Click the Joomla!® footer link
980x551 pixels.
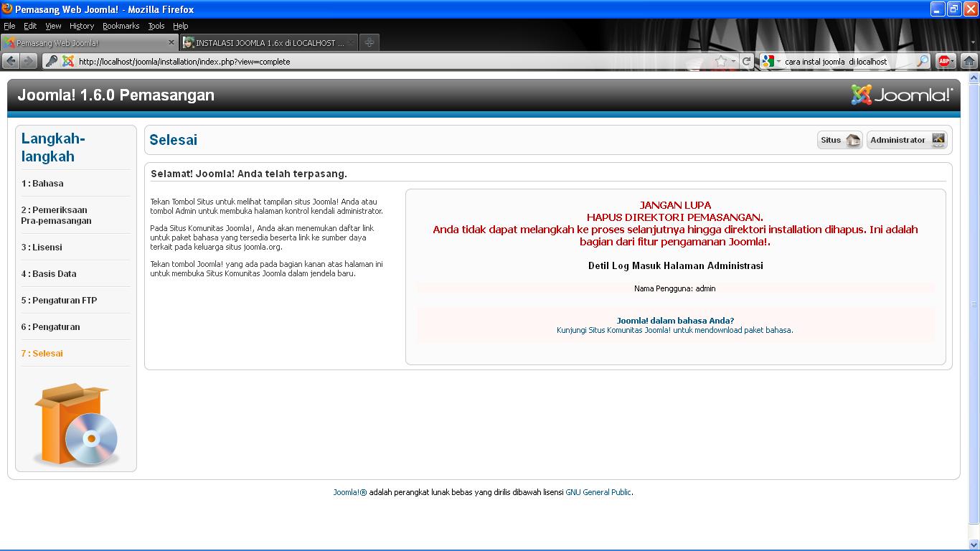349,492
